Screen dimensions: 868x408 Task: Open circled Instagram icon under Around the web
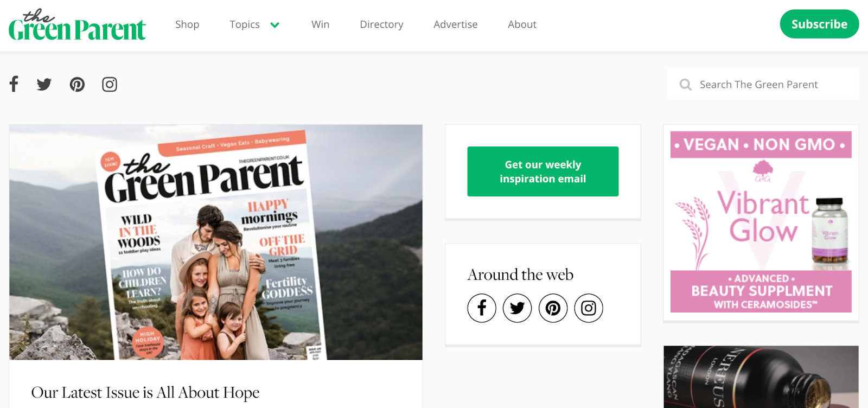589,308
